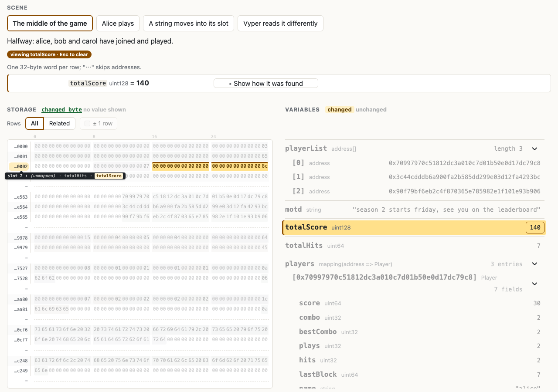Click storage row address …c248
This screenshot has width=558, height=392.
pos(20,360)
